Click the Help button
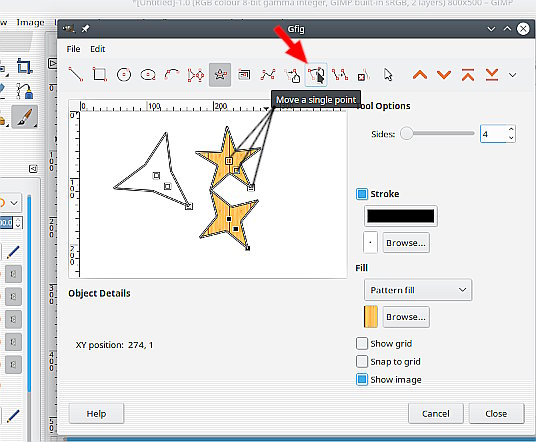 96,414
